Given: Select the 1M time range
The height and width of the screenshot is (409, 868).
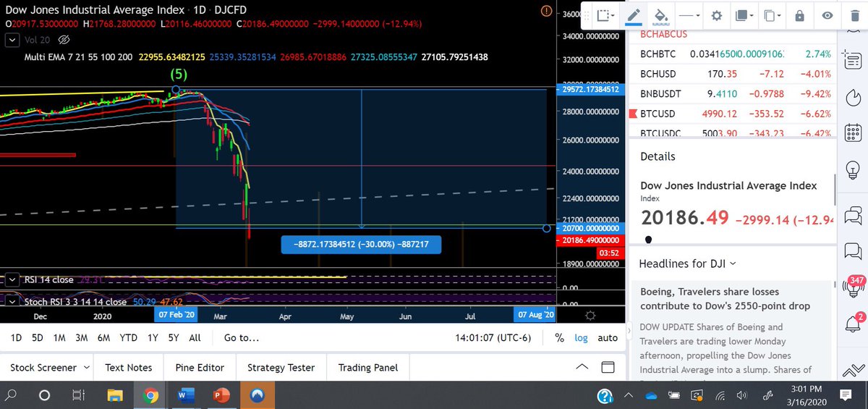Looking at the screenshot, I should (59, 337).
